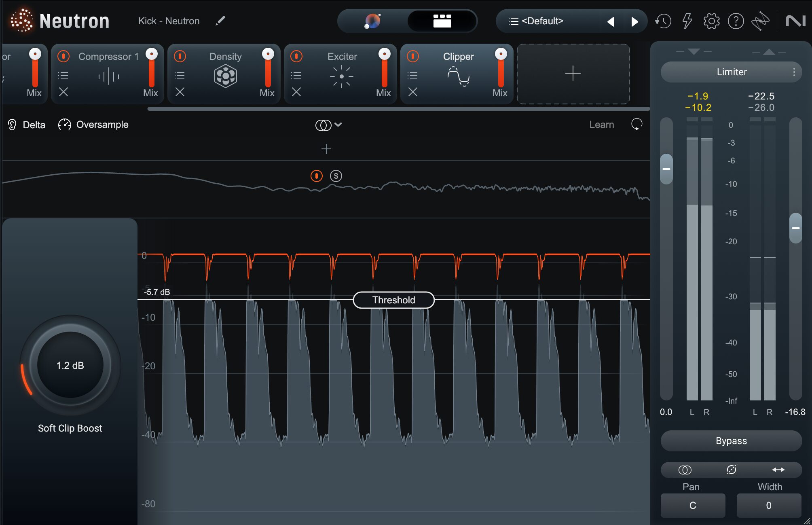812x525 pixels.
Task: Open Clipper module preset list icon
Action: coord(412,76)
